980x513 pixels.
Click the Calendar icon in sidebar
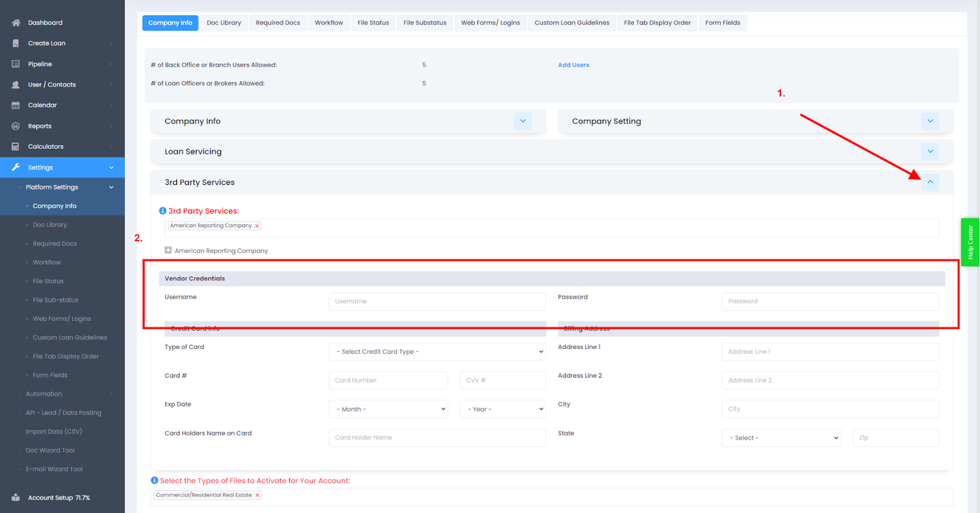click(x=16, y=105)
